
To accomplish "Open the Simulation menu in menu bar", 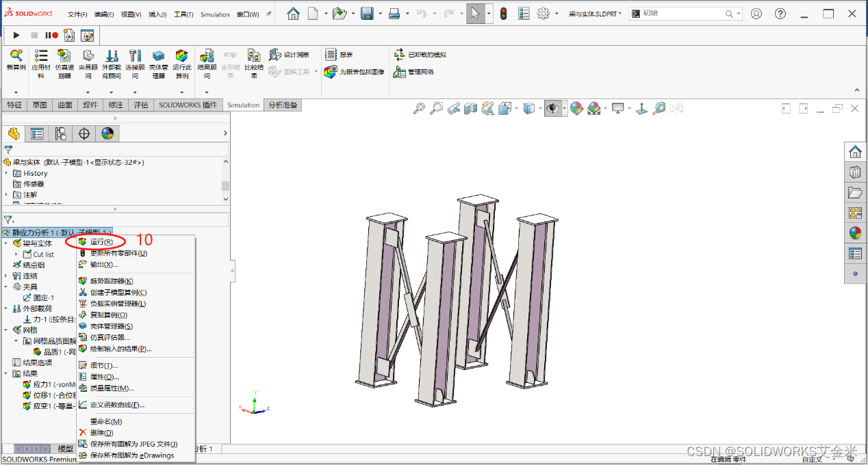I will pyautogui.click(x=215, y=14).
